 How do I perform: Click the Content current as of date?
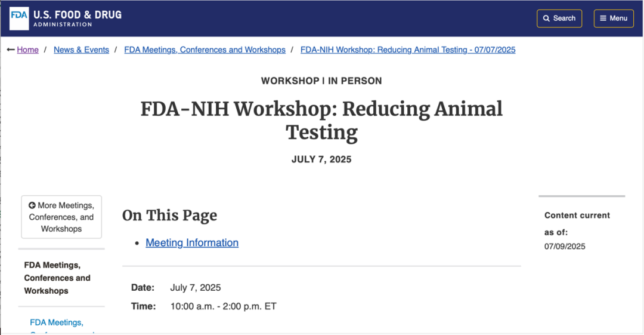point(564,246)
